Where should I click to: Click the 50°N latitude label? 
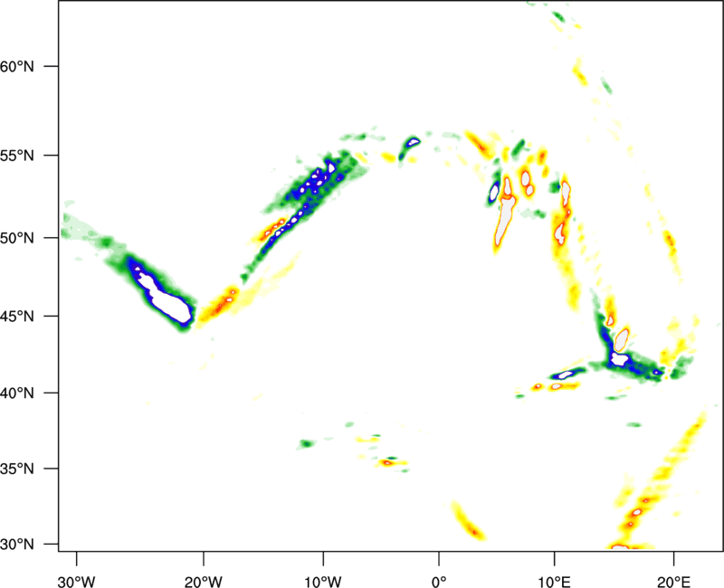(x=17, y=238)
